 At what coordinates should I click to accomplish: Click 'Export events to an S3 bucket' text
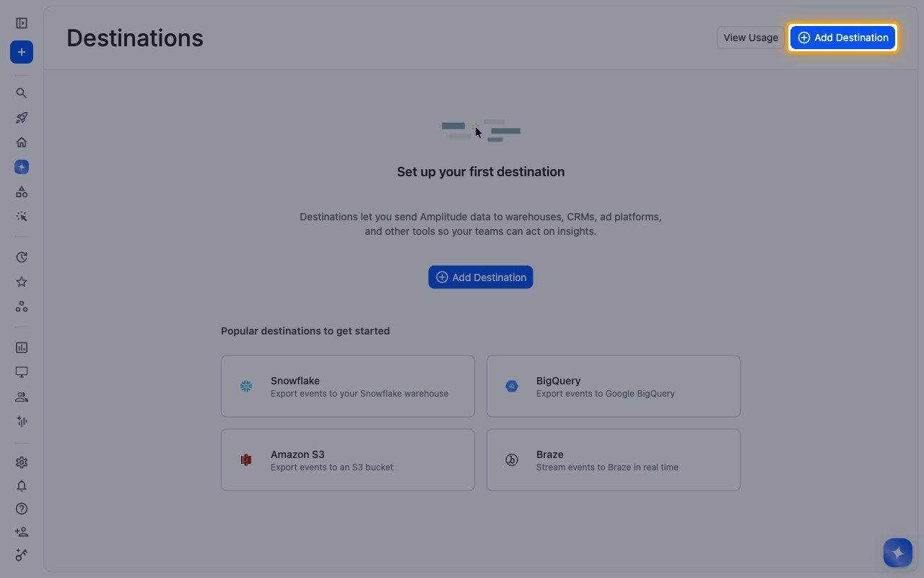click(332, 467)
